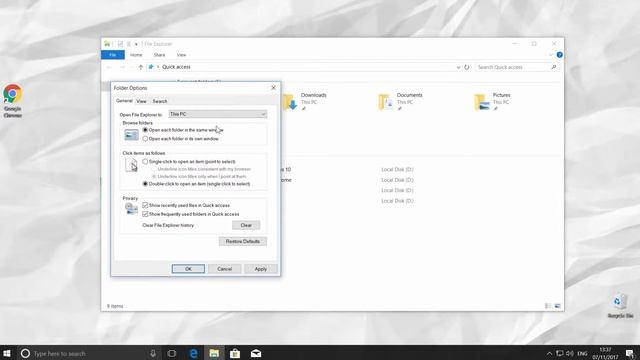The width and height of the screenshot is (640, 360).
Task: Open quick access toolbar customize dropdown
Action: (x=136, y=44)
